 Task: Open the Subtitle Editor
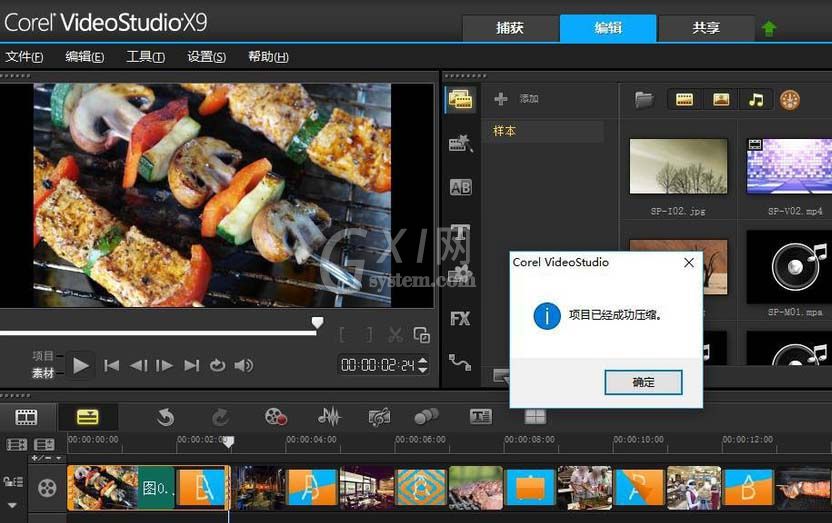pos(481,417)
